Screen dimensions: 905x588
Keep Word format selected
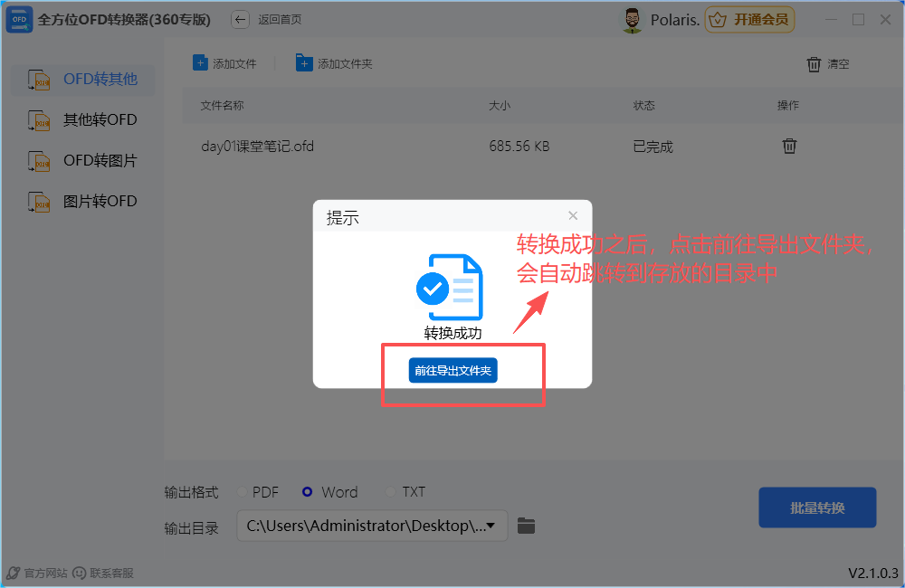pos(308,492)
